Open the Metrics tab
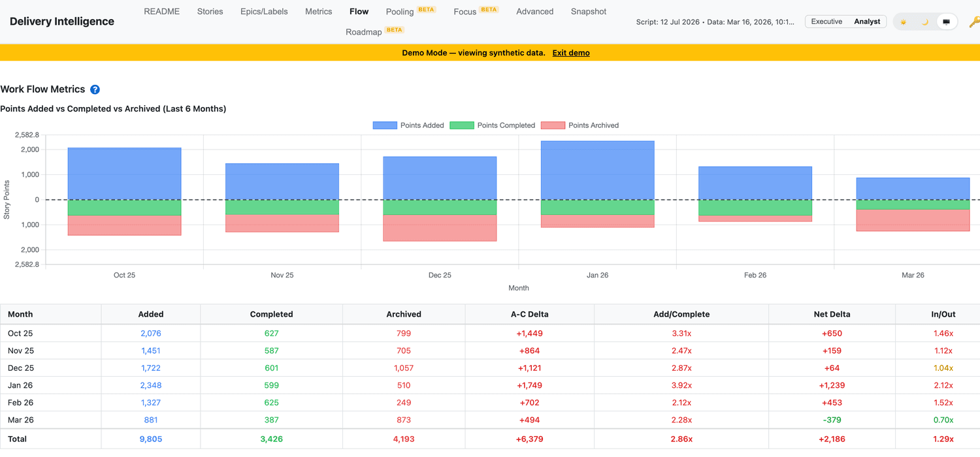Screen dimensions: 980x457 pos(318,12)
